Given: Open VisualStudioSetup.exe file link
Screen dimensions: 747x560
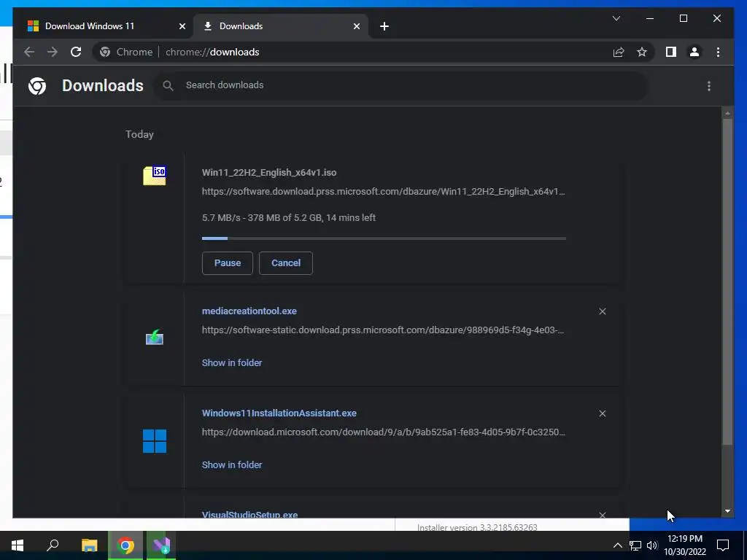Looking at the screenshot, I should click(249, 514).
